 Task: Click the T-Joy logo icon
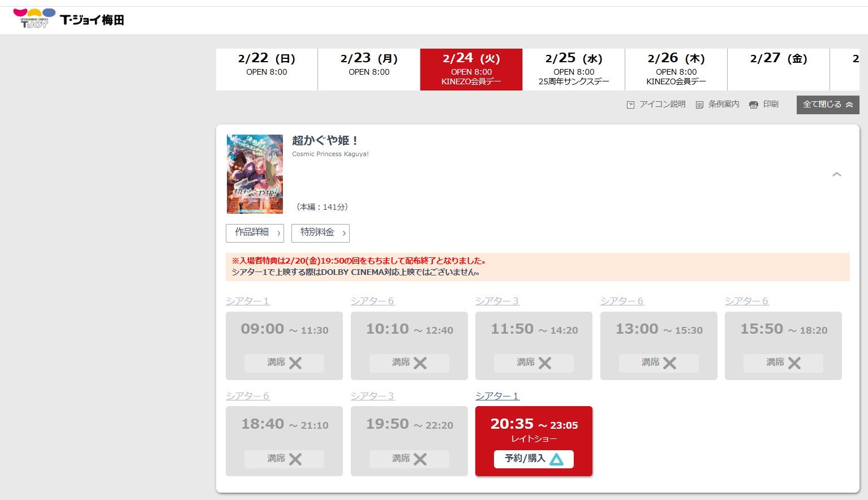(x=34, y=18)
